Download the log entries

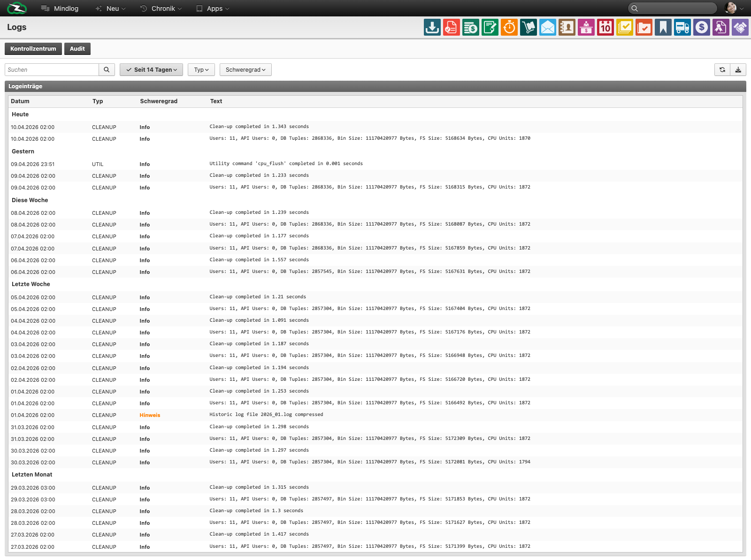[x=738, y=69]
